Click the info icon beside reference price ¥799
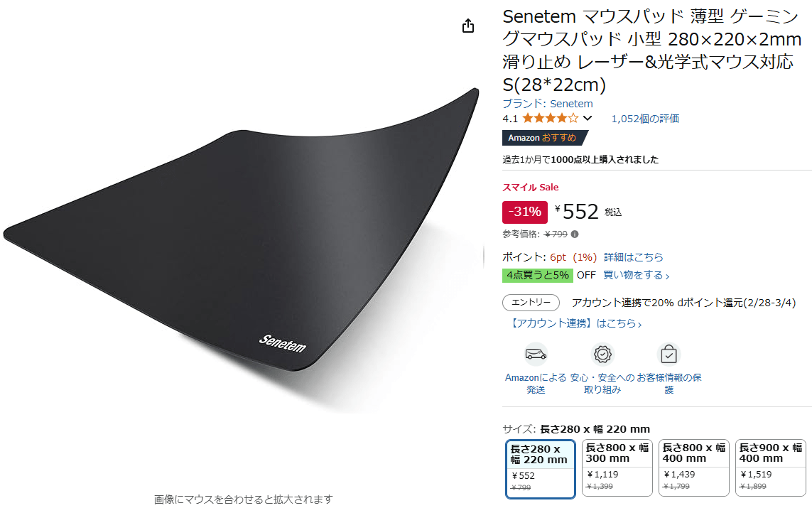The height and width of the screenshot is (508, 812). [575, 234]
